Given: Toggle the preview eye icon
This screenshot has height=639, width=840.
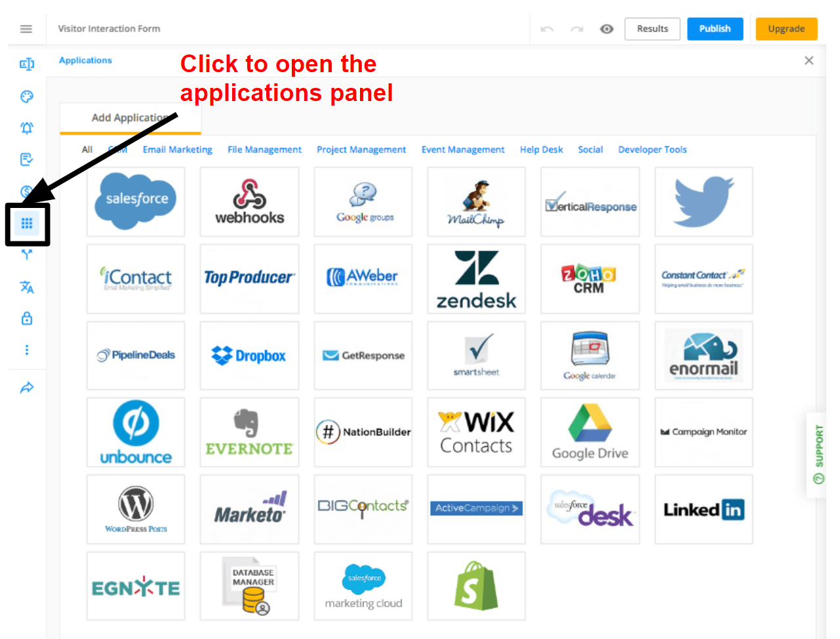Looking at the screenshot, I should [607, 29].
